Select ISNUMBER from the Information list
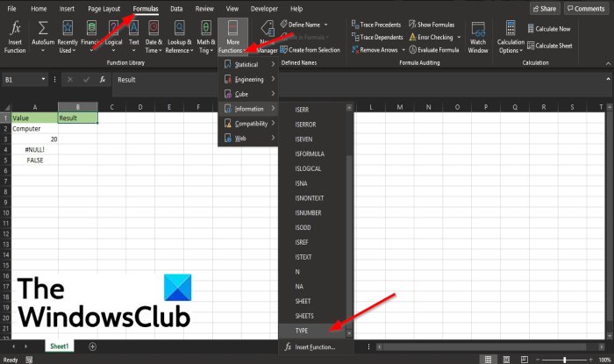614x364 pixels. tap(312, 213)
